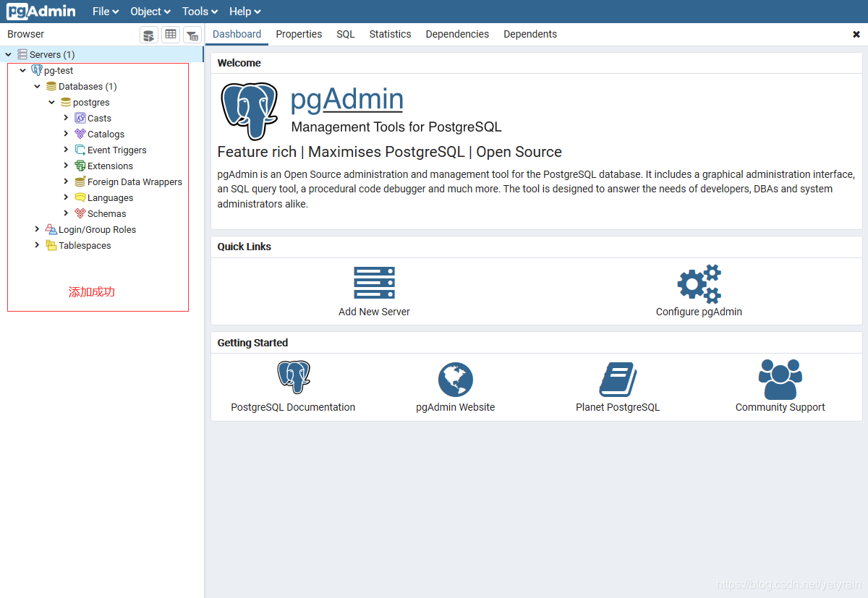Open the Tools menu
Image resolution: width=868 pixels, height=598 pixels.
pos(200,12)
